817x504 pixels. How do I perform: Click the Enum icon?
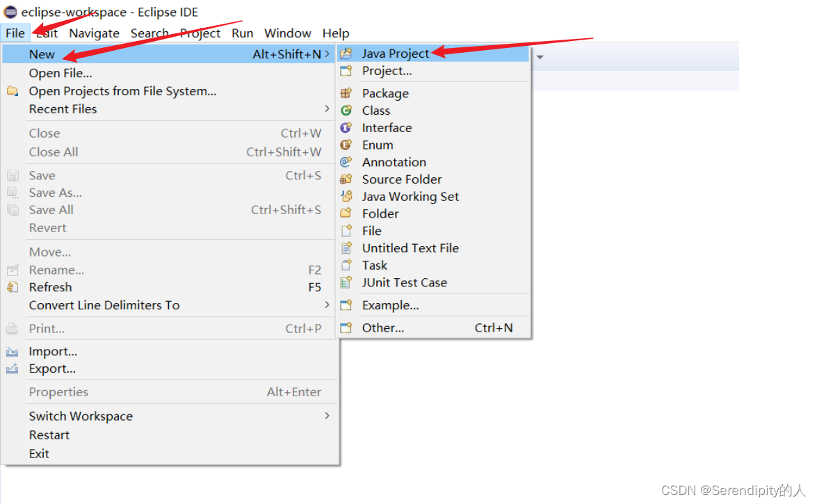coord(346,145)
